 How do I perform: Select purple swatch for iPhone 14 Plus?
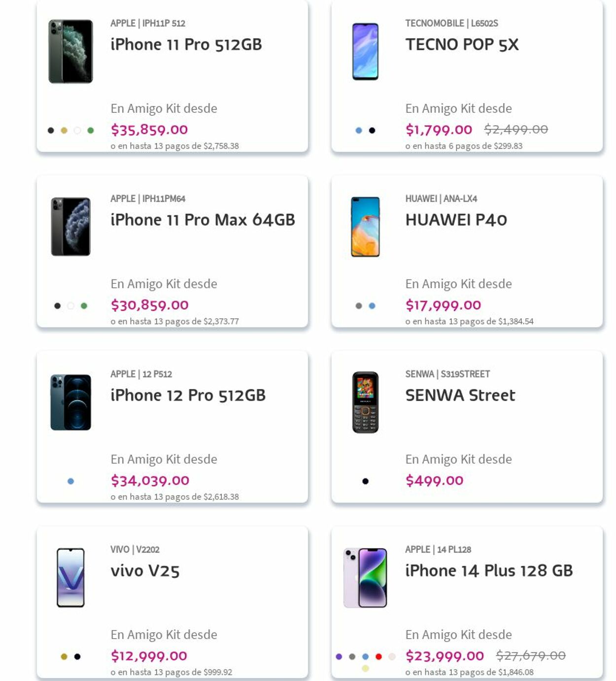[x=339, y=657]
